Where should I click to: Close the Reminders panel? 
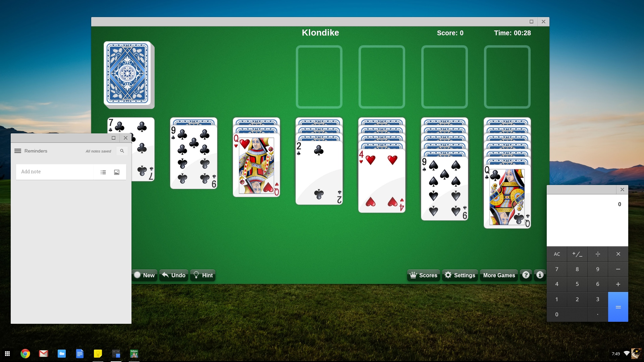coord(125,138)
